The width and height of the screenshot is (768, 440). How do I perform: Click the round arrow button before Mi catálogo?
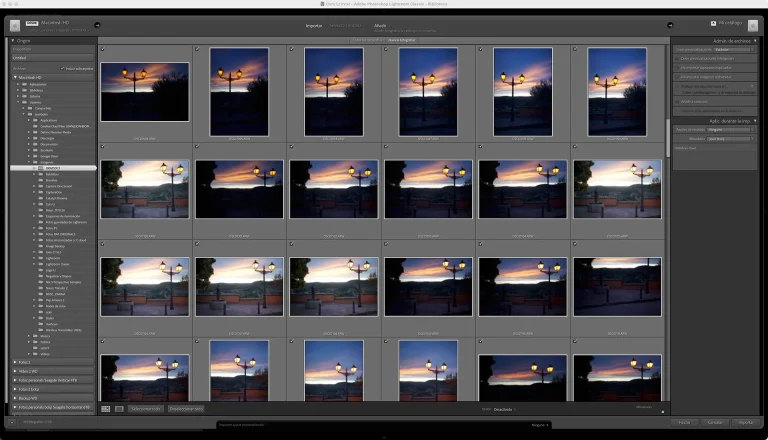click(x=670, y=25)
